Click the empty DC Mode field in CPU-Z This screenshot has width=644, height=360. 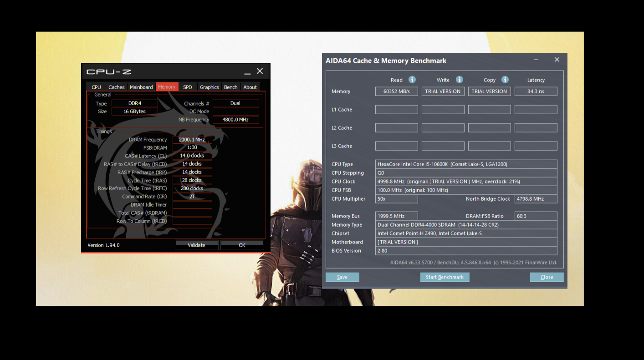coord(235,112)
